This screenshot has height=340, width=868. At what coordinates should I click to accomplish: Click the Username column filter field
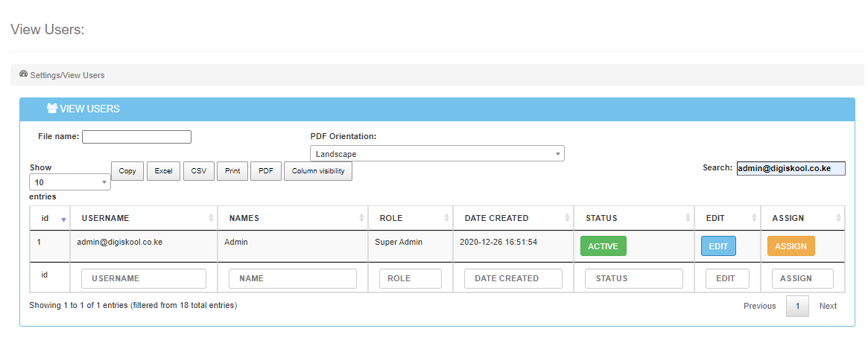pyautogui.click(x=143, y=278)
